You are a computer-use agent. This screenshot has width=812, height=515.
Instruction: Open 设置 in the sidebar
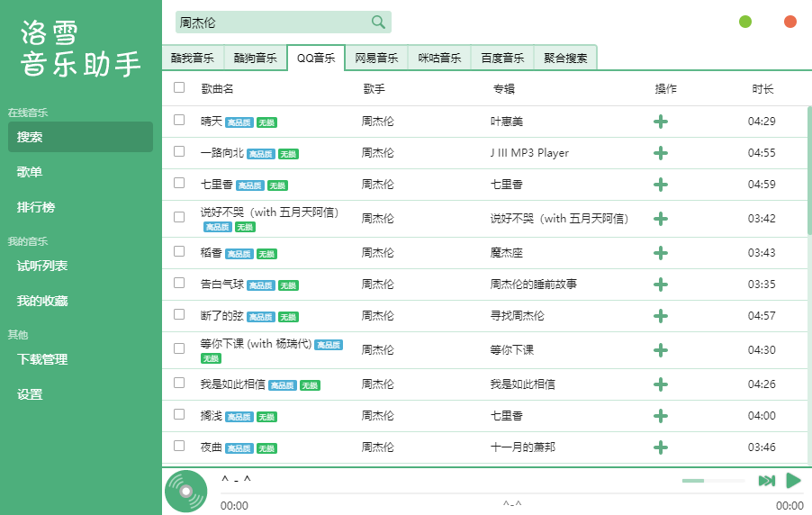click(x=80, y=394)
